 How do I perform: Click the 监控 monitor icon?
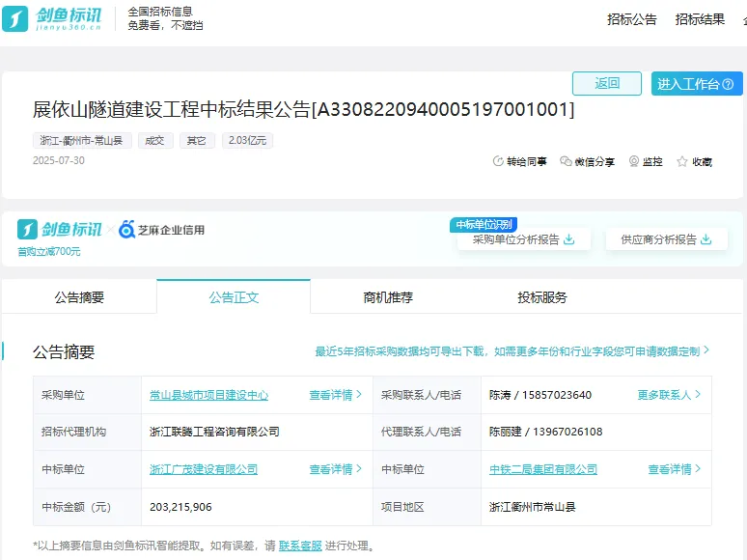[634, 162]
